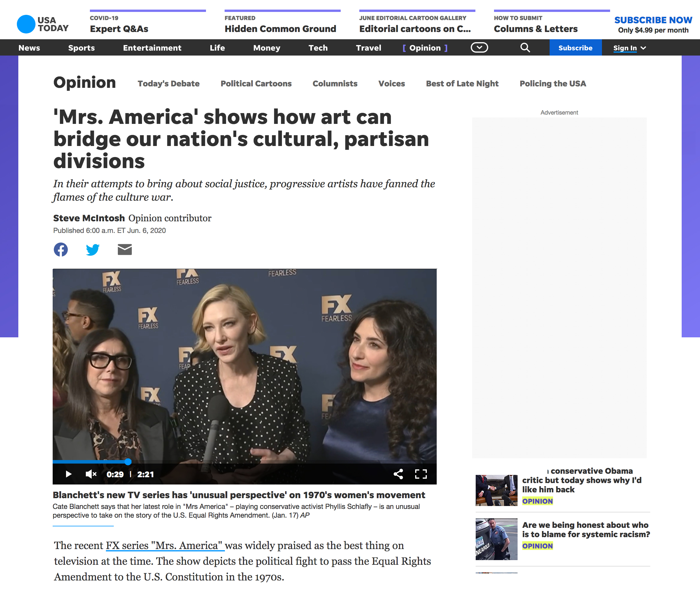Open the Political Cartoons tab
The width and height of the screenshot is (700, 595).
(256, 84)
